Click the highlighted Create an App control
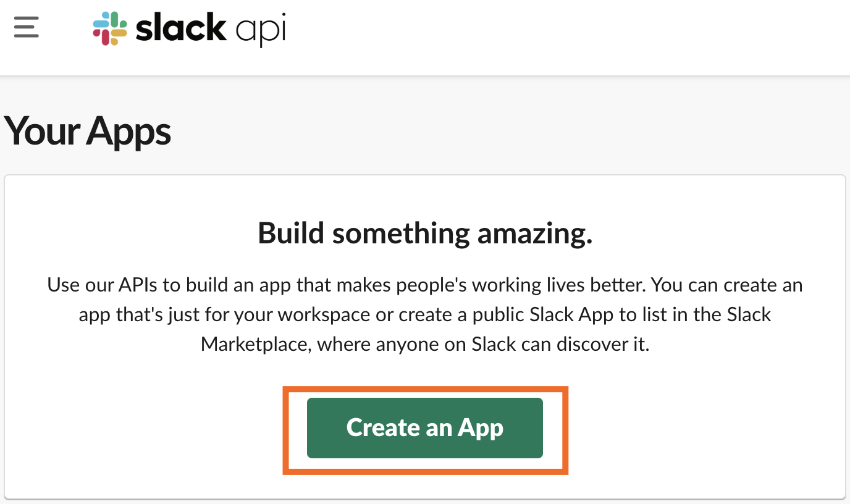The height and width of the screenshot is (504, 850). pyautogui.click(x=424, y=427)
